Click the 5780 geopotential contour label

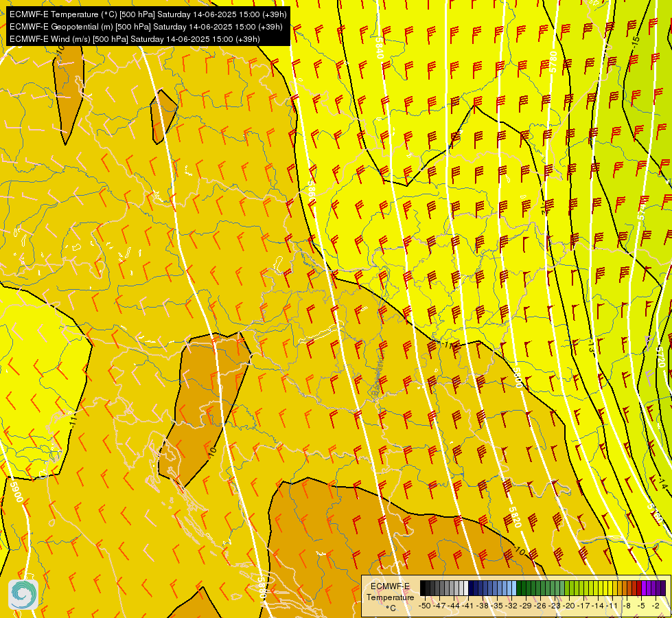[553, 61]
